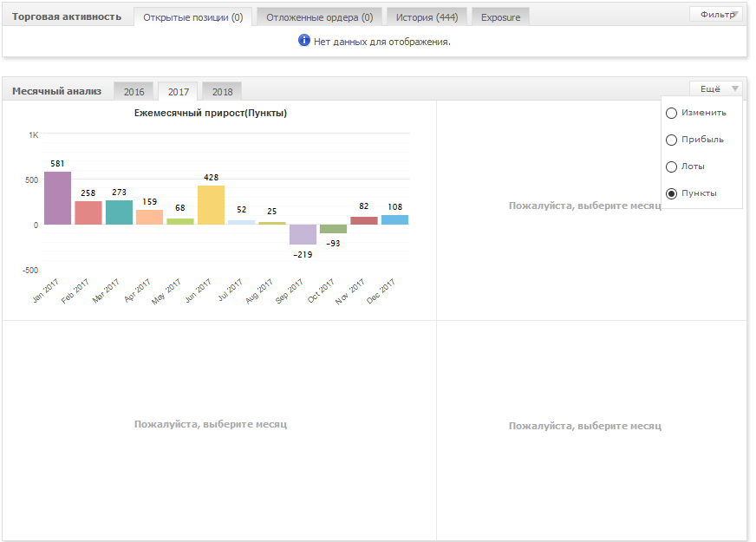Click the 1K y-axis label
The width and height of the screenshot is (756, 542).
click(x=34, y=135)
